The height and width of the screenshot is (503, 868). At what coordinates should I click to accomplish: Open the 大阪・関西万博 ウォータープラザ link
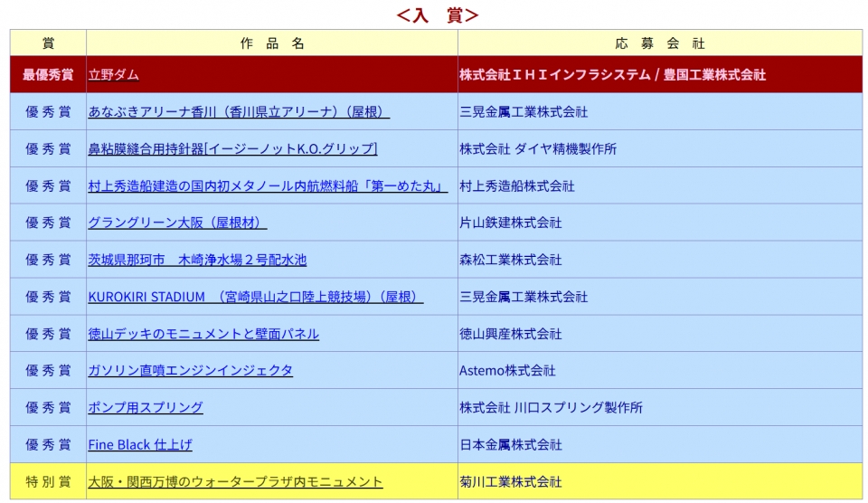pos(235,482)
